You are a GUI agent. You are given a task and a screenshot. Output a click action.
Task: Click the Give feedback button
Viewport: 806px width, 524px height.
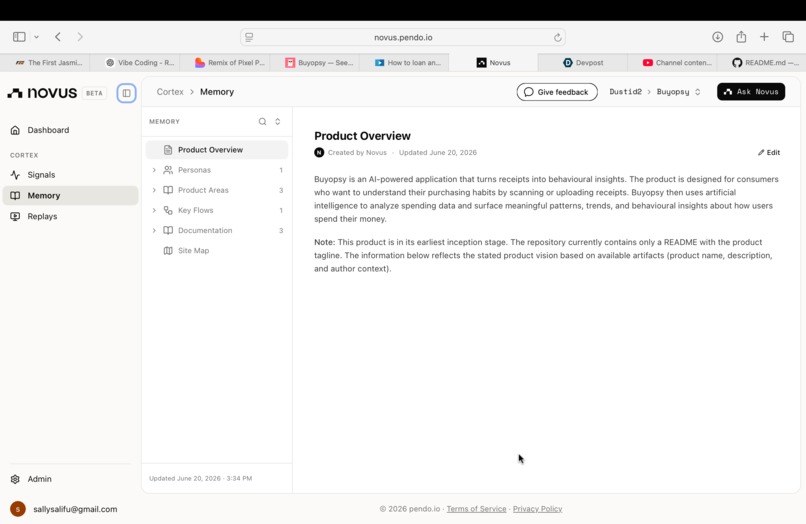pos(557,92)
